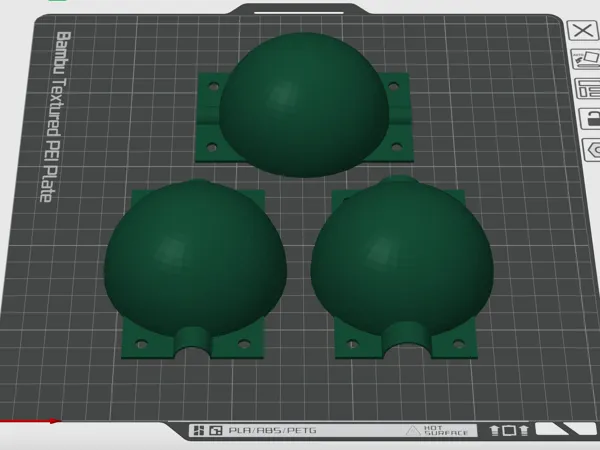Open plate settings hexagon icon

click(592, 150)
